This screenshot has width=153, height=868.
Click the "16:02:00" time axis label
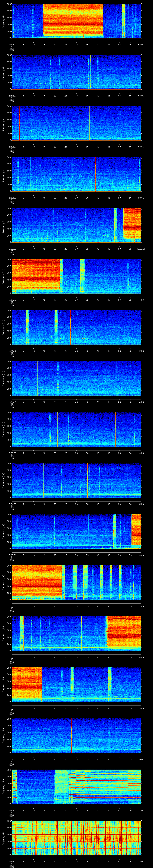point(12,402)
